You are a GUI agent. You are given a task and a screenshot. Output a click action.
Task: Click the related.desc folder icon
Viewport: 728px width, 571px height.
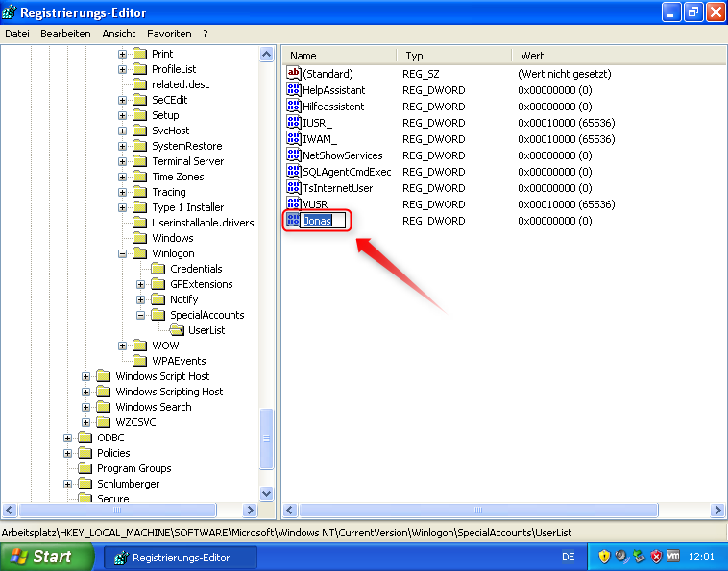click(140, 84)
